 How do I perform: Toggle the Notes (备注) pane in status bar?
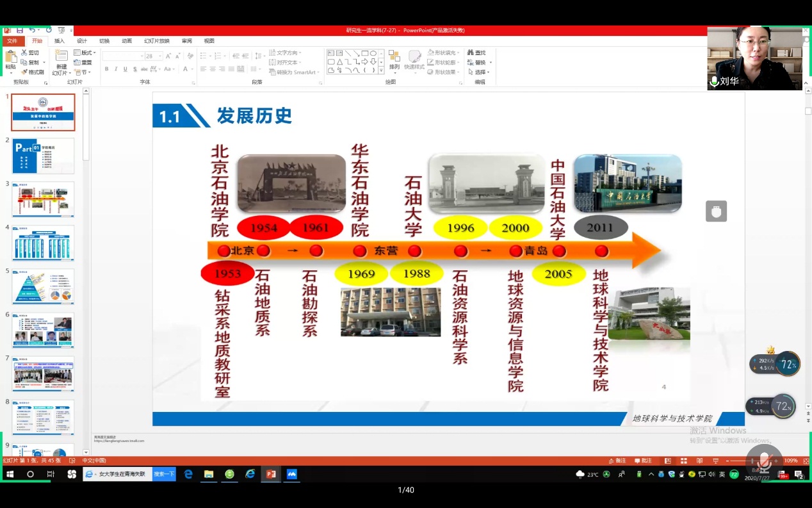[x=617, y=461]
